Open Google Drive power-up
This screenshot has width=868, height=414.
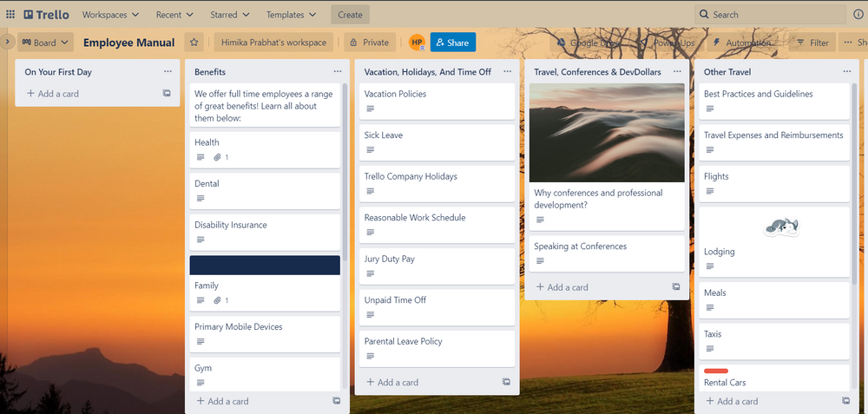point(589,43)
